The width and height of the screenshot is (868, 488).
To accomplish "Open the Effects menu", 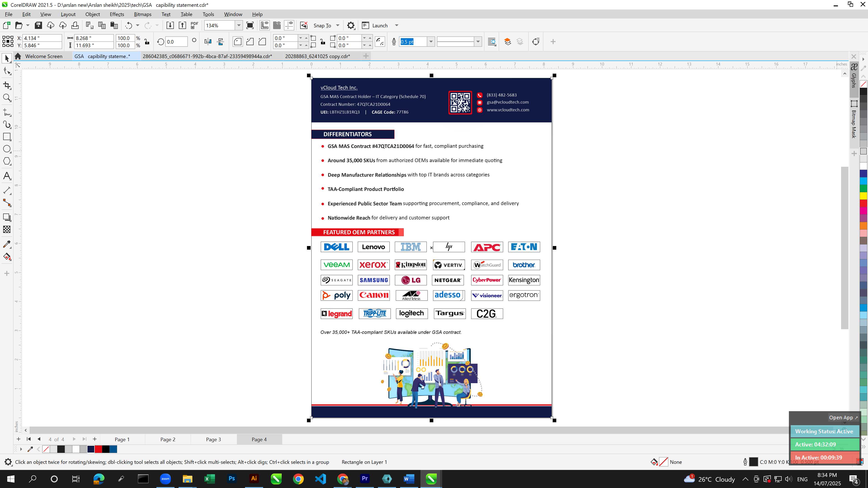I will pos(117,14).
